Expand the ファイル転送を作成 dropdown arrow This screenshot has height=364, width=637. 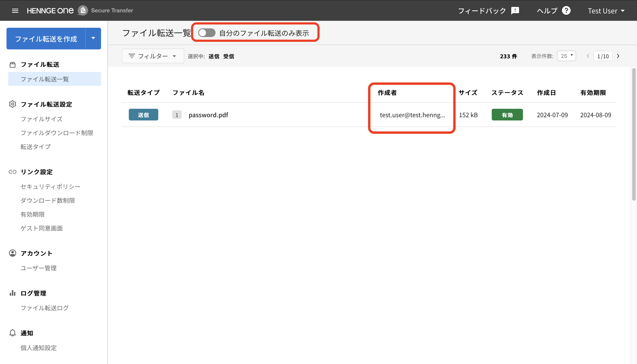coord(93,39)
